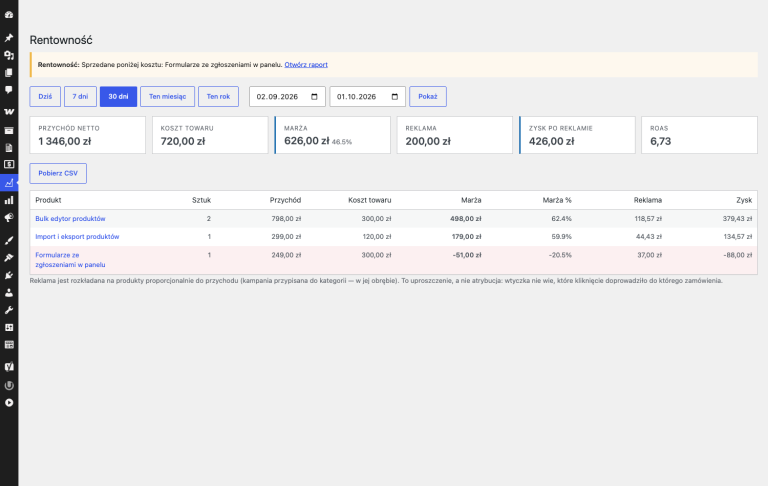Click the 'Sztuk' column header
The image size is (768, 486).
pos(201,200)
